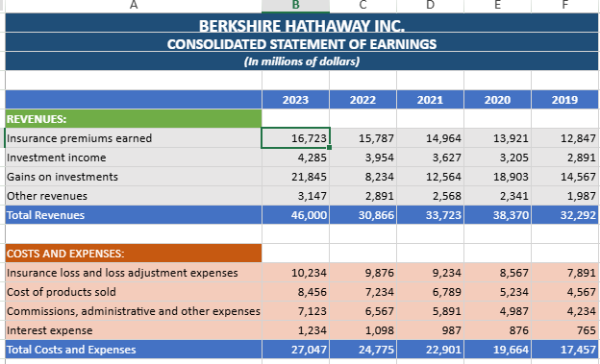Select cell with value 4,285
600x364 pixels.
click(295, 158)
